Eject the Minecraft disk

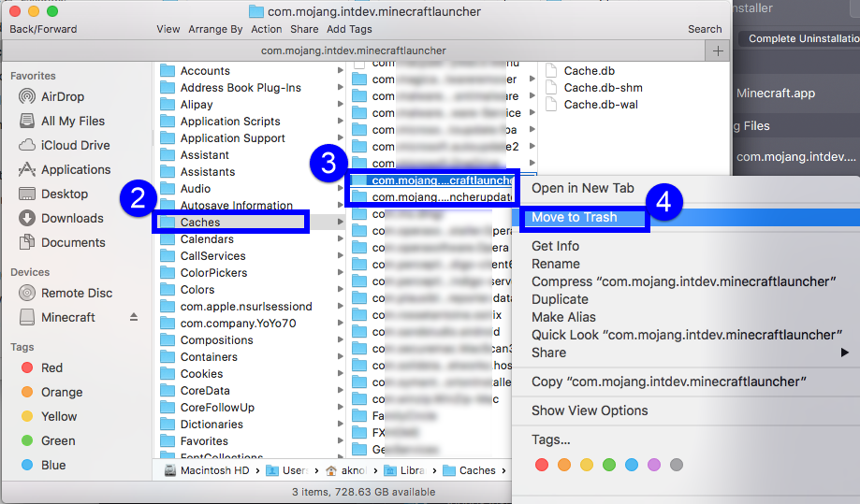[x=133, y=318]
